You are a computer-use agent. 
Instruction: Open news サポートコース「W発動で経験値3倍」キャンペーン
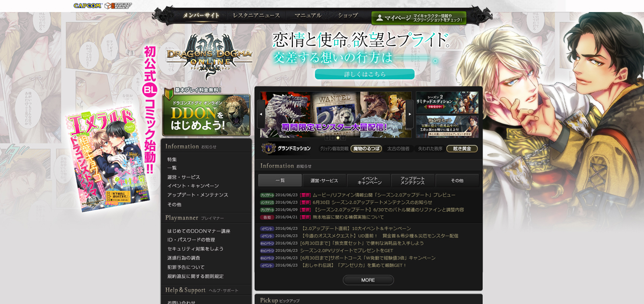pos(368,258)
